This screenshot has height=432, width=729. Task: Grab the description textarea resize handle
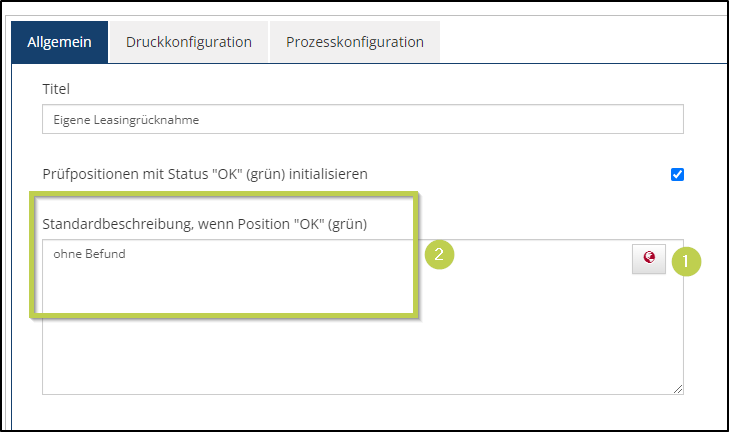click(x=677, y=388)
